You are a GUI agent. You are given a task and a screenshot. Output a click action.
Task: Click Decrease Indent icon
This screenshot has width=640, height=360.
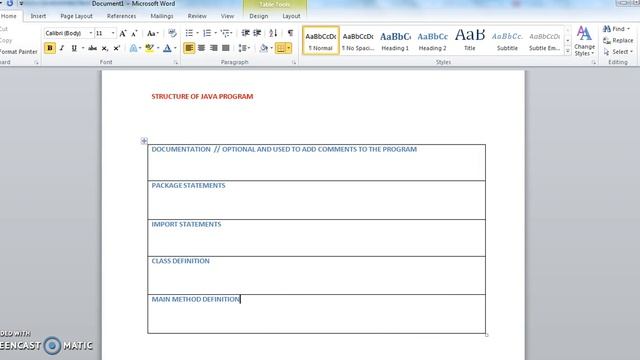(x=245, y=33)
